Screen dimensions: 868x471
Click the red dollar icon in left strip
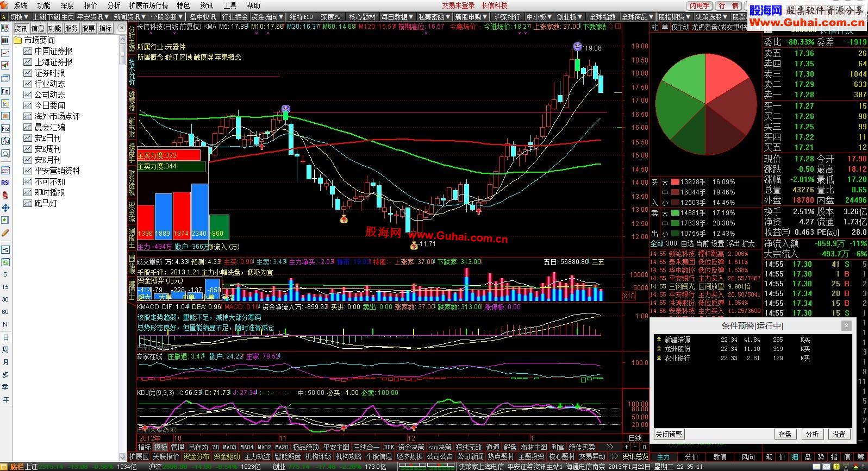pos(5,195)
